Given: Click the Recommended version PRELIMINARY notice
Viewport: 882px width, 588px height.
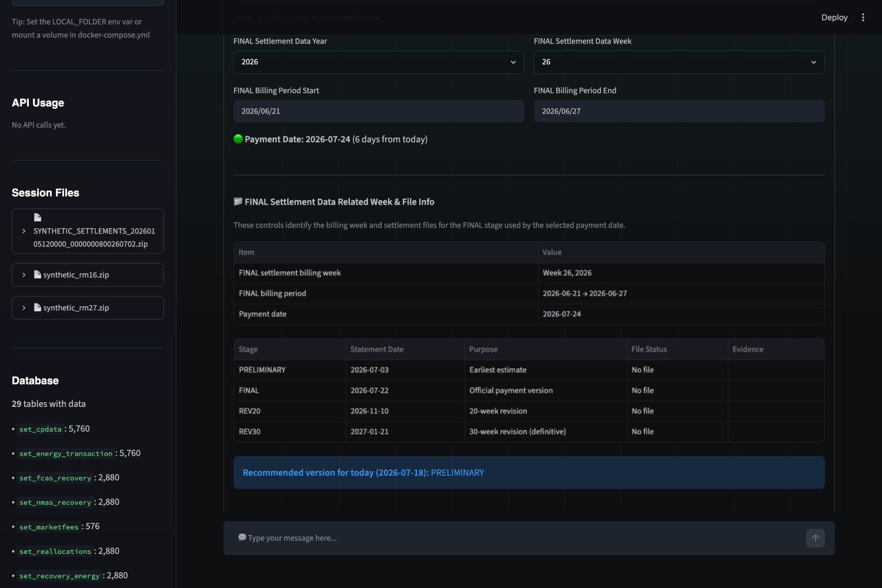Looking at the screenshot, I should click(x=529, y=473).
